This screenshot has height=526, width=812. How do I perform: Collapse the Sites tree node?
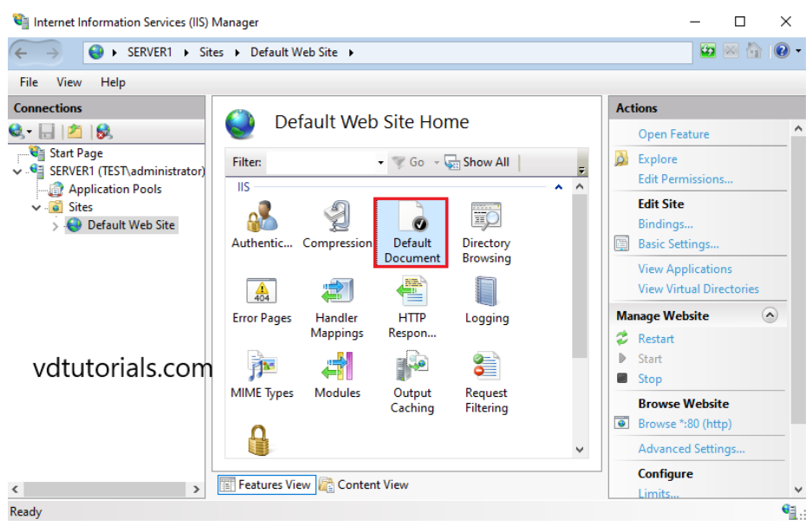pyautogui.click(x=36, y=207)
